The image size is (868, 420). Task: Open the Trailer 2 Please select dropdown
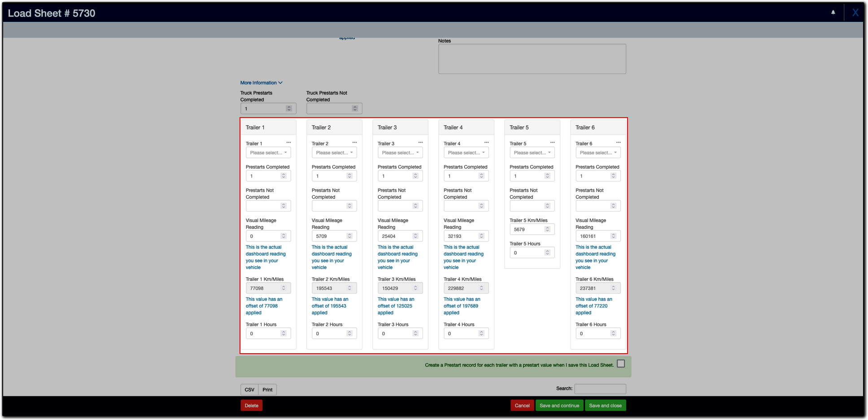[334, 153]
